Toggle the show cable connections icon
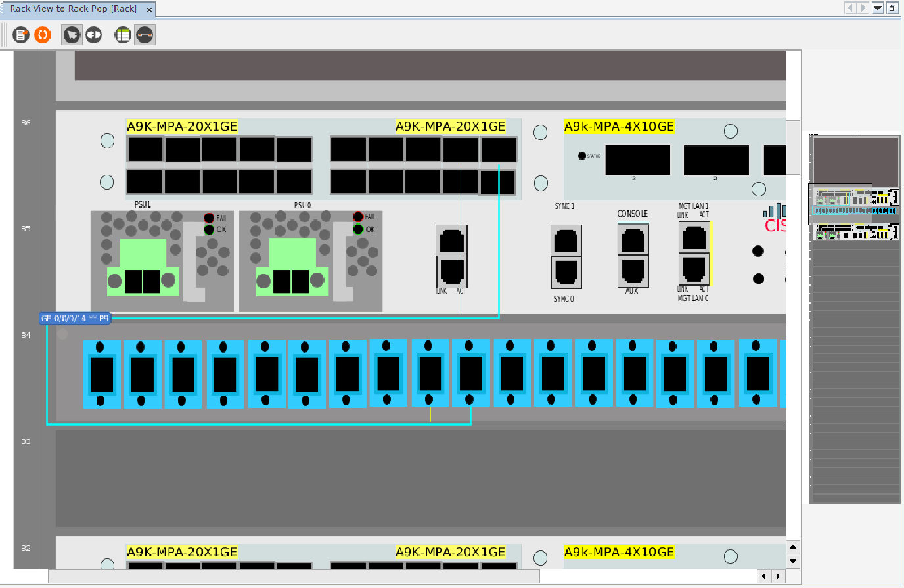904x588 pixels. tap(145, 35)
